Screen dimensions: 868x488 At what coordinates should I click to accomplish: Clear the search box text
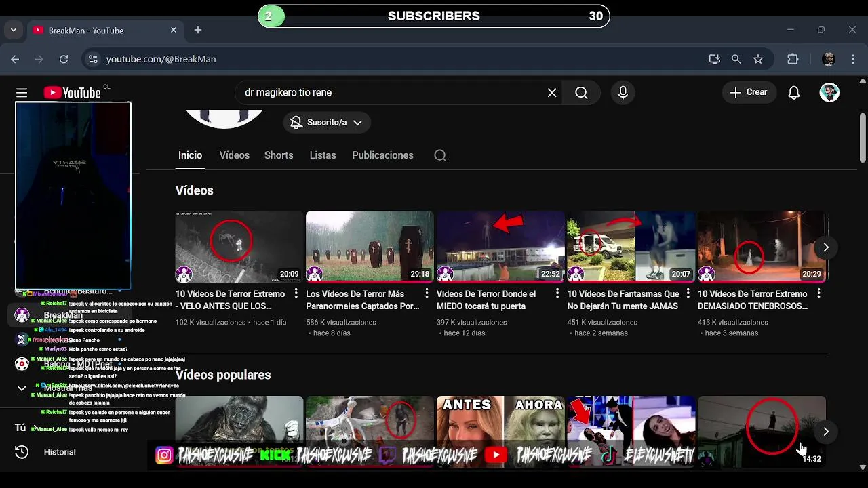pos(552,93)
